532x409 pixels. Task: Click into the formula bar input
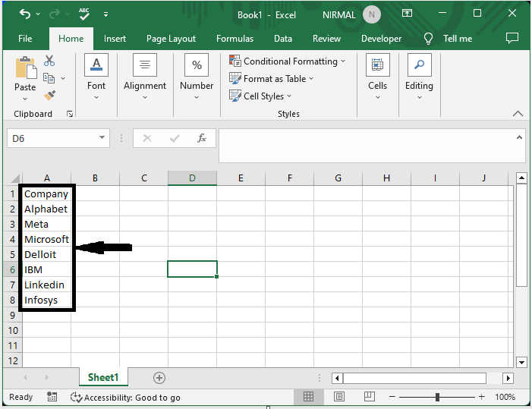[368, 146]
